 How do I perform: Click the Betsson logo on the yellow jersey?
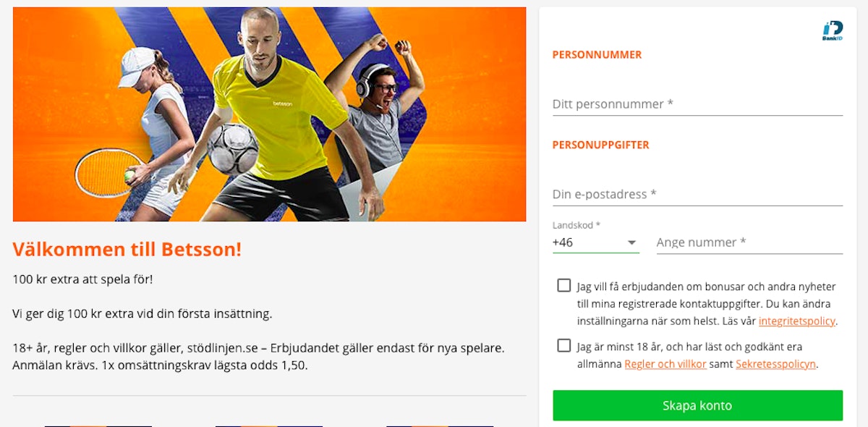(x=281, y=103)
